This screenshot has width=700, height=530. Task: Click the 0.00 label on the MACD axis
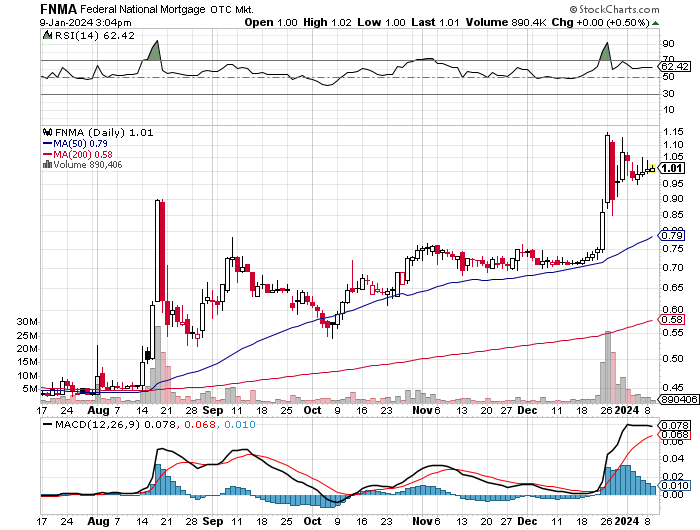pos(673,494)
